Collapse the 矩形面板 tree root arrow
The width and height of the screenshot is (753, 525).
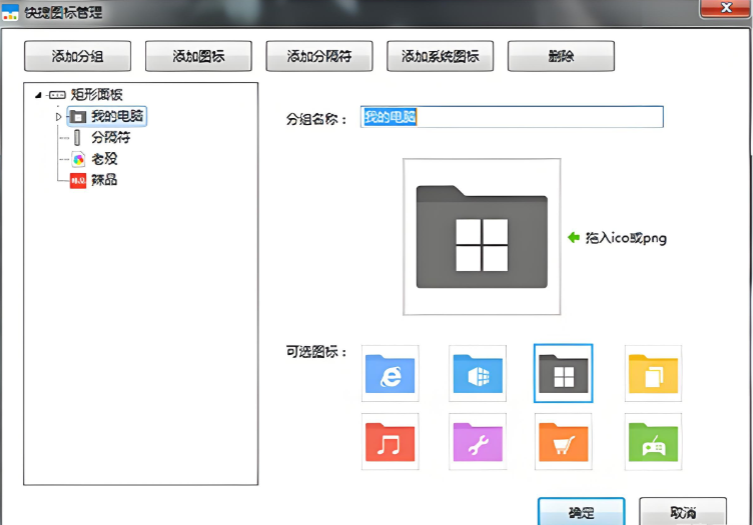[38, 95]
